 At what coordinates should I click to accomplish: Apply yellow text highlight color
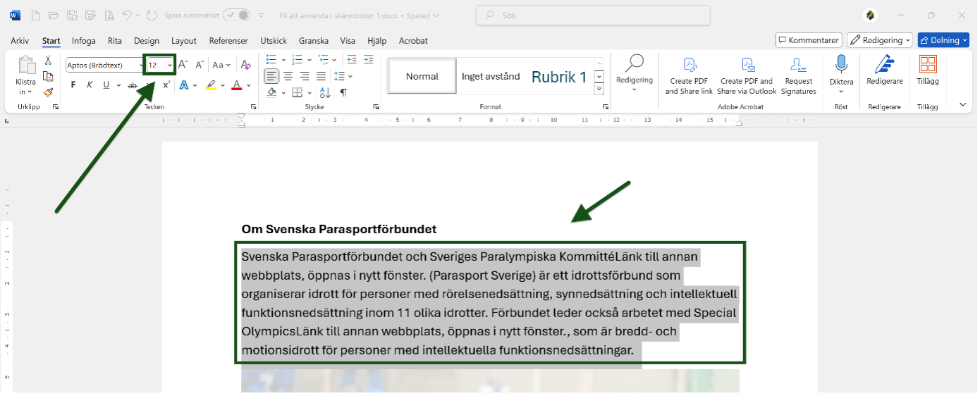210,85
